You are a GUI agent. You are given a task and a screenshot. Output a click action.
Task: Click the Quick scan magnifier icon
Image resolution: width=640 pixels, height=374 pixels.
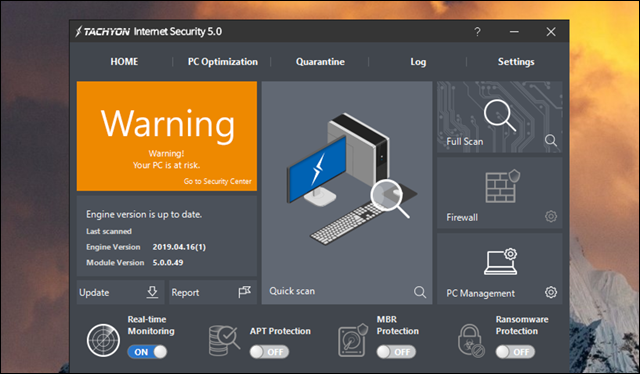click(420, 292)
